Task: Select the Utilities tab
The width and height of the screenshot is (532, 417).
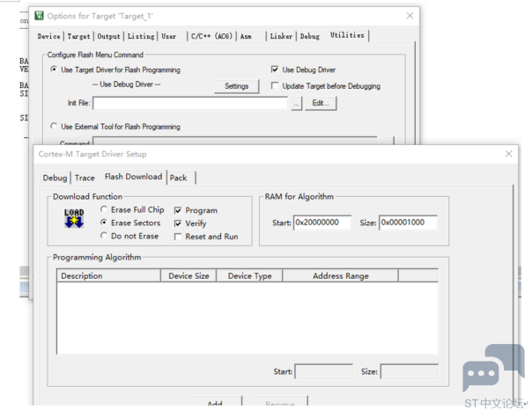Action: tap(347, 35)
